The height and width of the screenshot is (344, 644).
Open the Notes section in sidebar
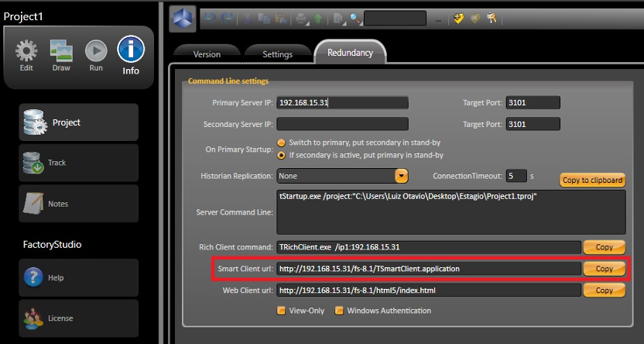point(78,204)
